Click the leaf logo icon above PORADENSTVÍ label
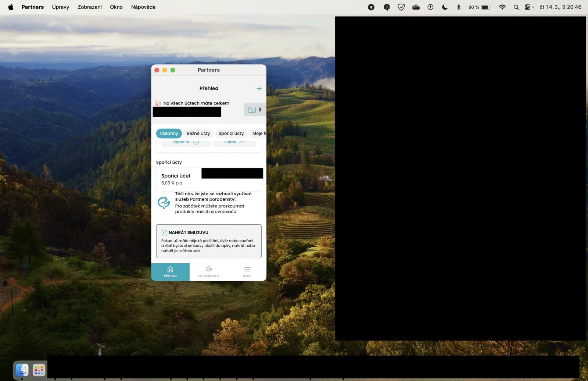The image size is (588, 381). [x=209, y=269]
